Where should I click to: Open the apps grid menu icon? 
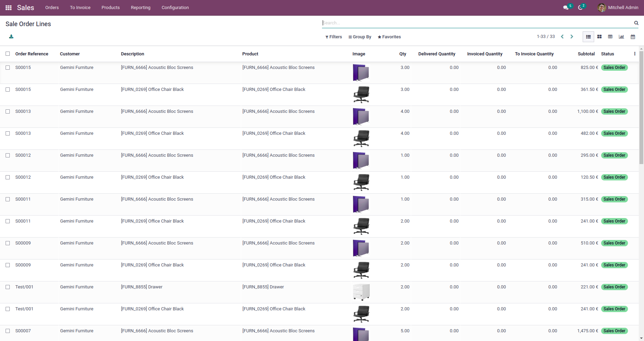tap(9, 8)
